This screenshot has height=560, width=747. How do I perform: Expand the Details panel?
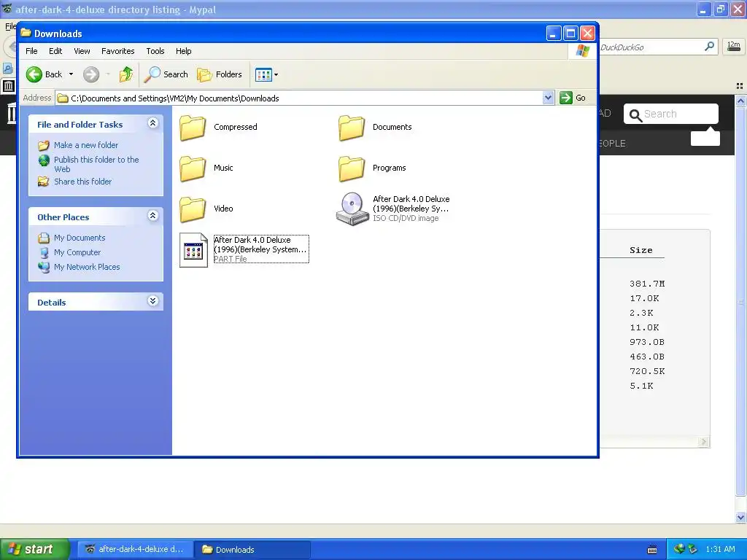153,301
